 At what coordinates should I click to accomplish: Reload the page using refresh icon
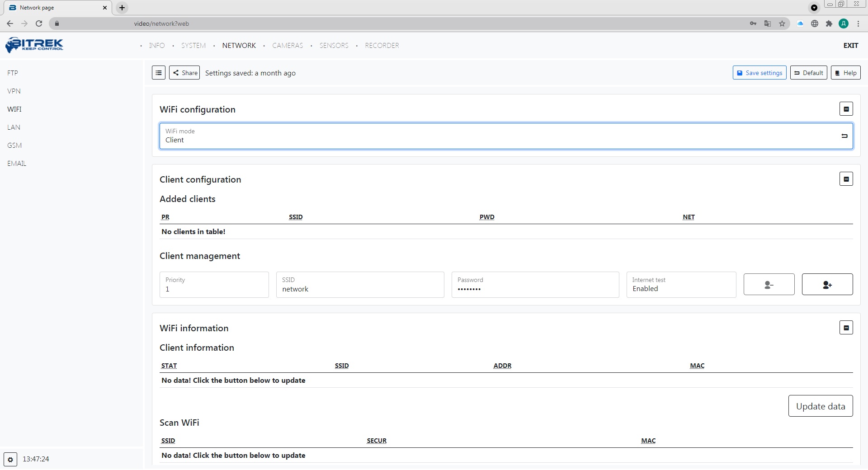(x=39, y=23)
